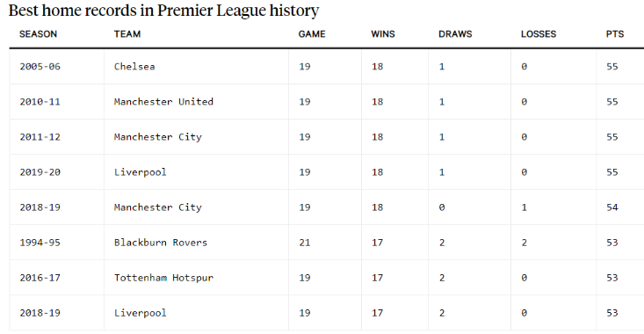This screenshot has width=644, height=334.
Task: Click the 54 points cell
Action: click(x=620, y=207)
